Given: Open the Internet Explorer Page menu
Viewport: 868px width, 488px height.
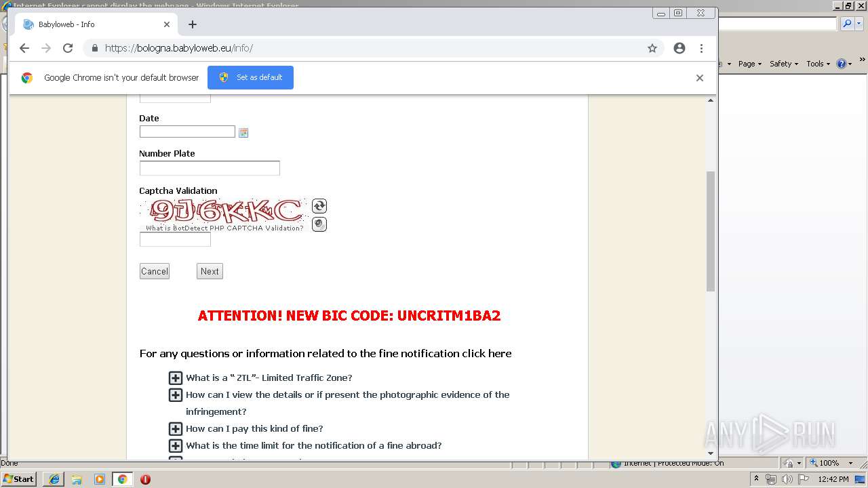Looking at the screenshot, I should (750, 64).
